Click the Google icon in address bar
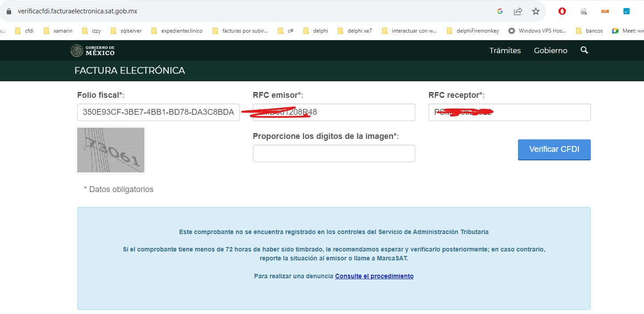644x314 pixels. 500,11
